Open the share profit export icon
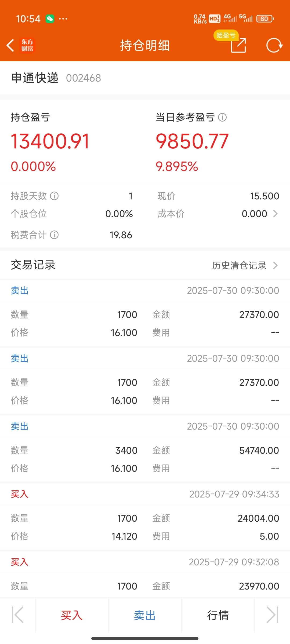This screenshot has width=290, height=644. [238, 45]
